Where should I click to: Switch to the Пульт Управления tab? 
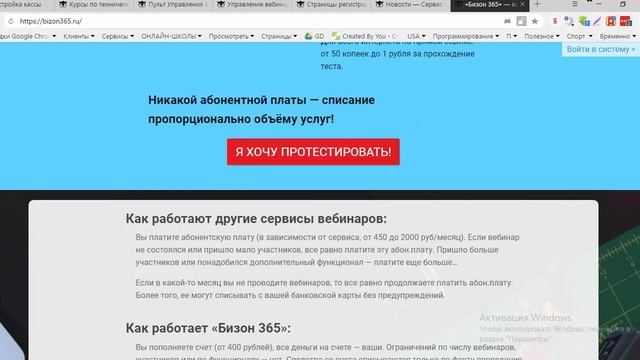173,4
